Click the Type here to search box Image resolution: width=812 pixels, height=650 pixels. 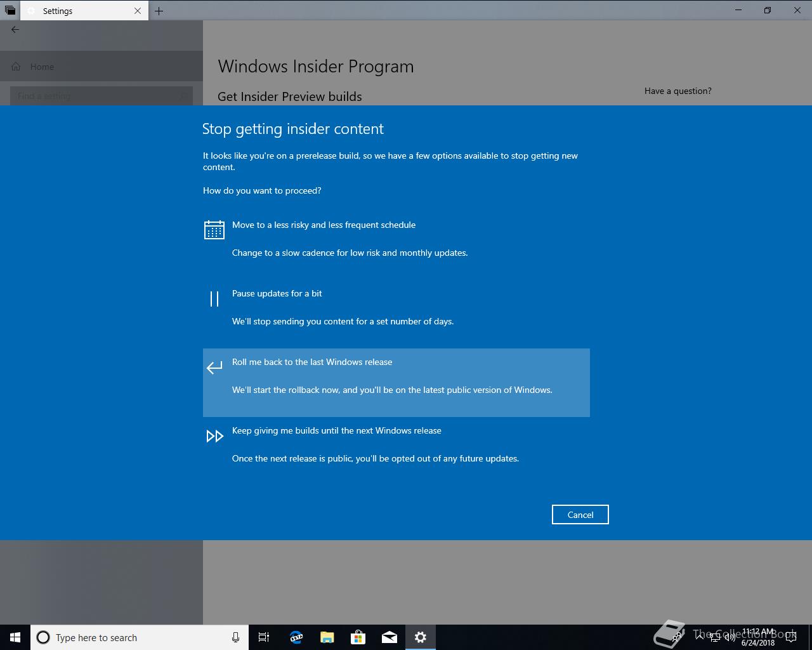click(140, 637)
